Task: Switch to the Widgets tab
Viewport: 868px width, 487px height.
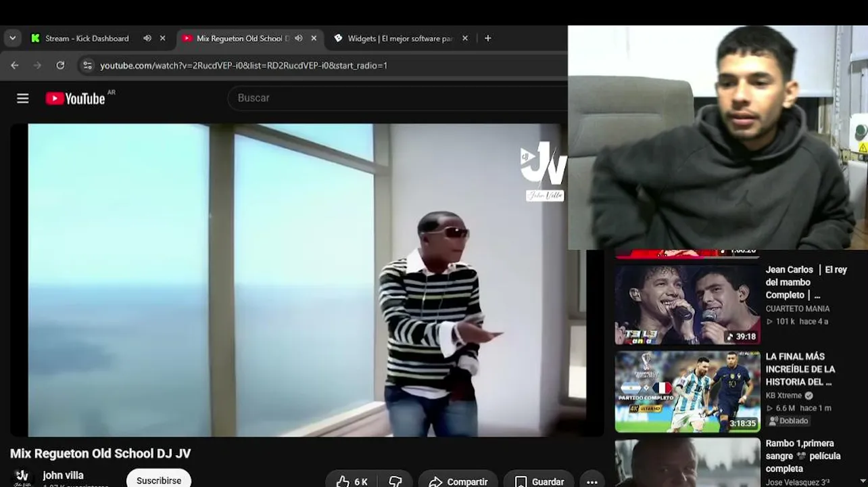Action: (x=400, y=39)
